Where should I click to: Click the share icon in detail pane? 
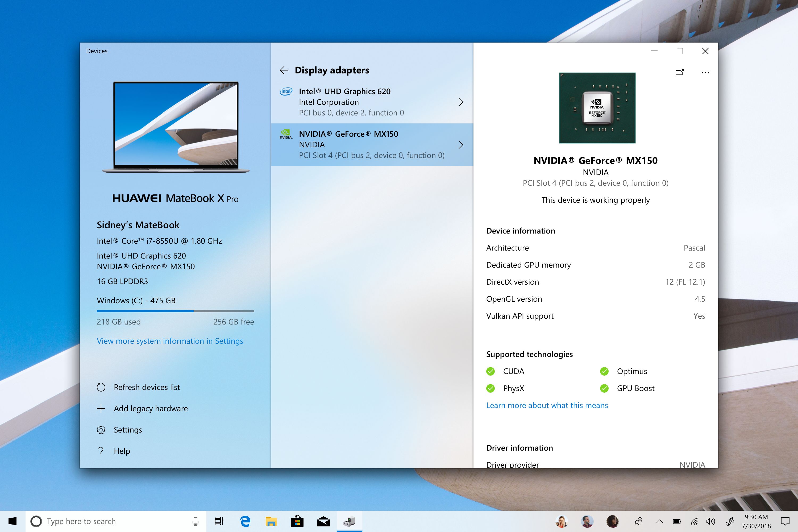(679, 72)
